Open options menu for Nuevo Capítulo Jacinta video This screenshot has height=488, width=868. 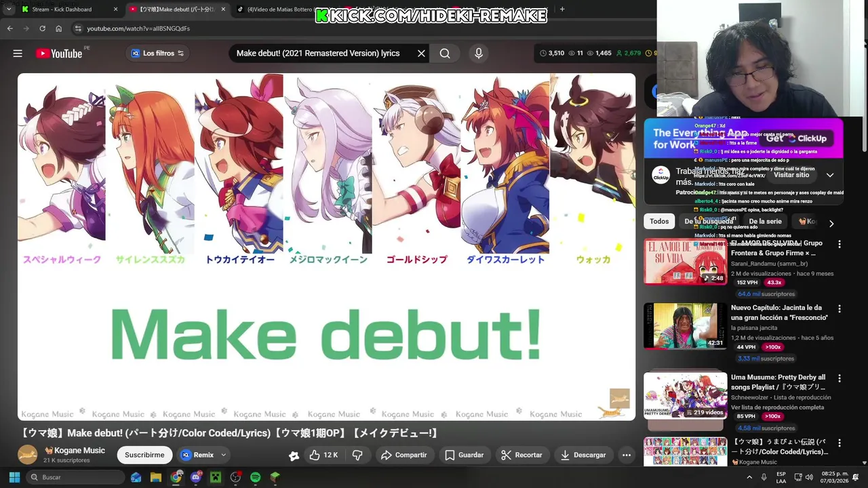click(839, 308)
